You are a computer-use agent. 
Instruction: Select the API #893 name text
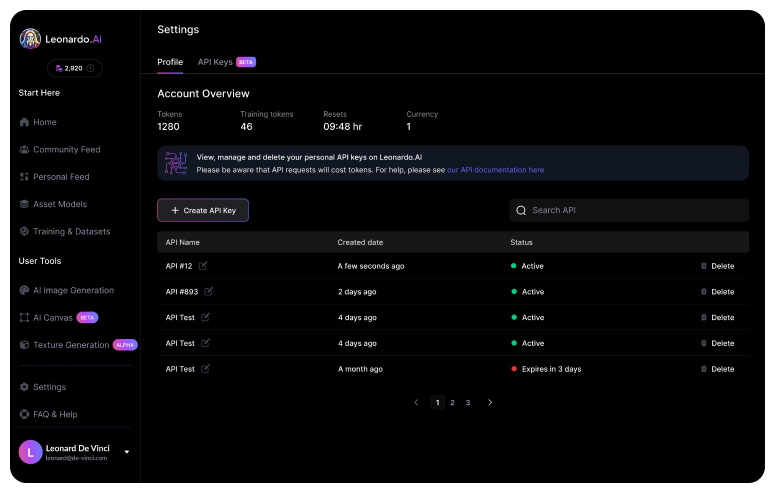(x=182, y=292)
